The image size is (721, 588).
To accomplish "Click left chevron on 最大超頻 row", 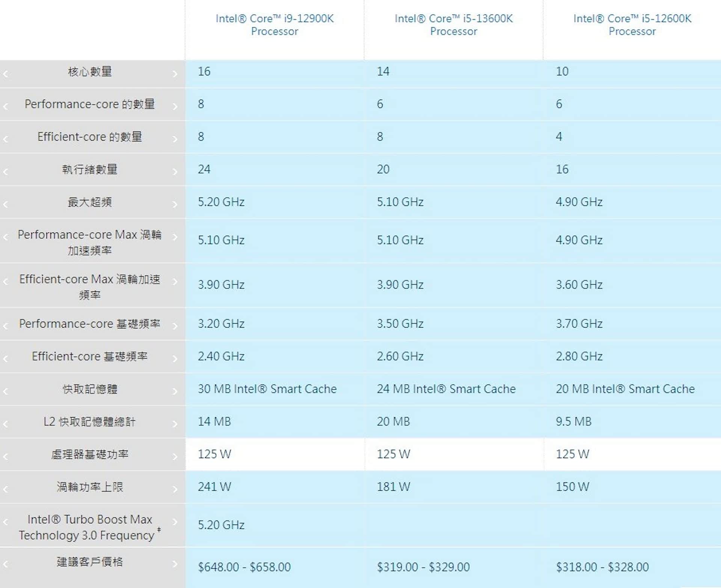I will [6, 205].
